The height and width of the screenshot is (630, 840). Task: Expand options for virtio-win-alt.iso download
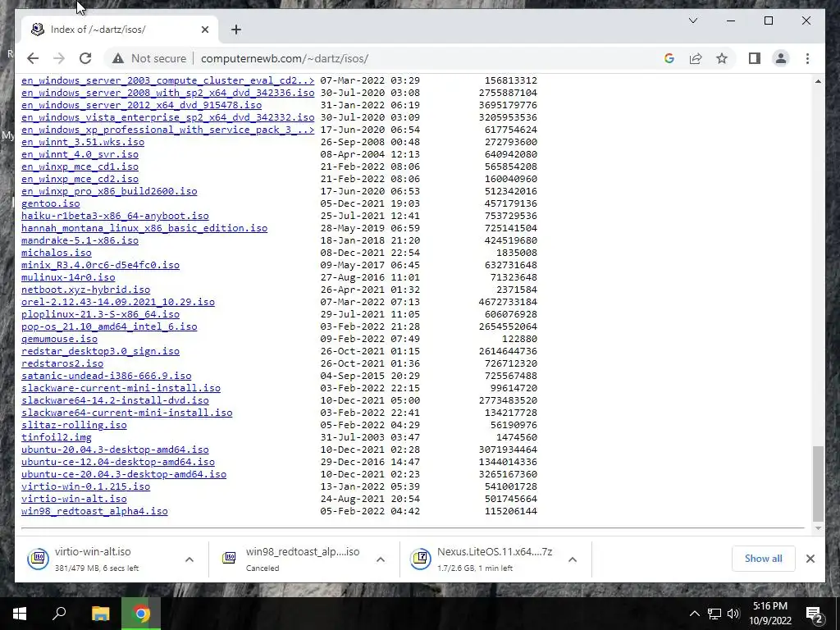coord(189,559)
